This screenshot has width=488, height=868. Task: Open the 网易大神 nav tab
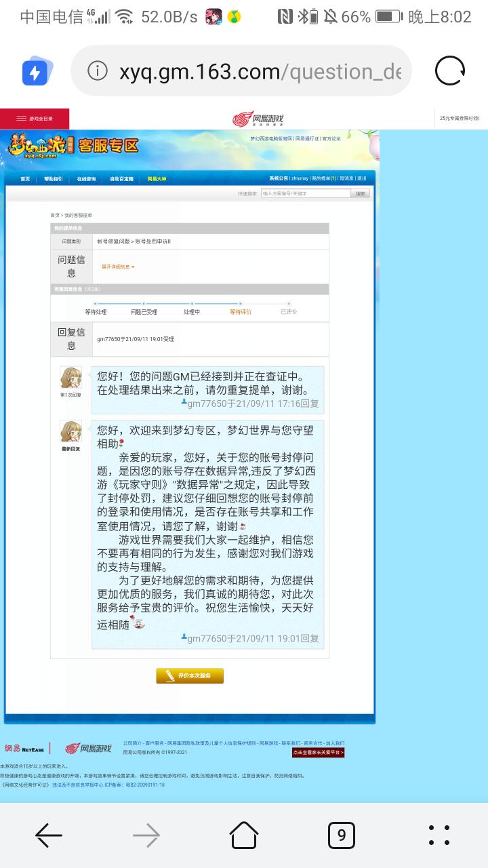157,179
